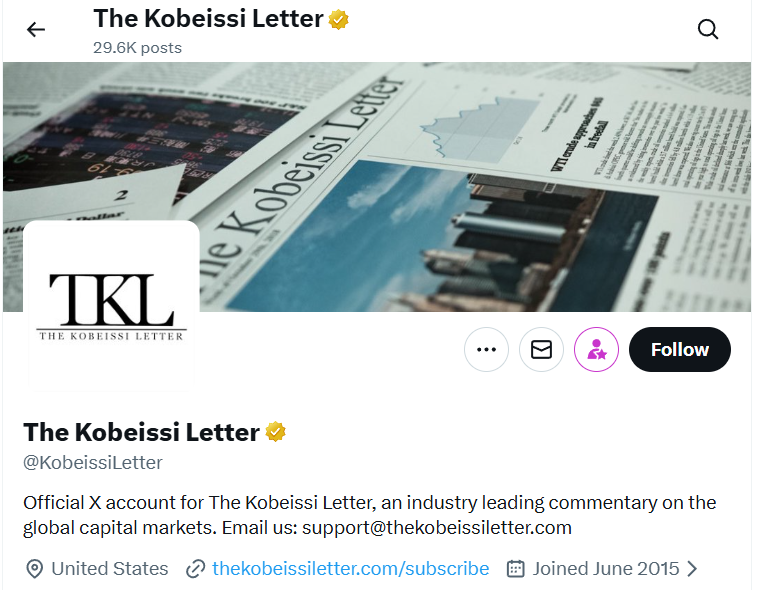Open search with the magnifier icon
The image size is (757, 590).
pos(708,29)
